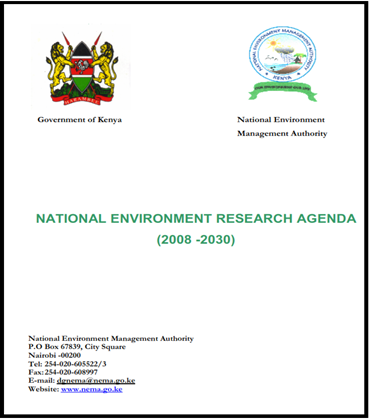Viewport: 370px width, 419px height.
Task: Click the right lion on the coat of arms
Action: click(x=104, y=68)
